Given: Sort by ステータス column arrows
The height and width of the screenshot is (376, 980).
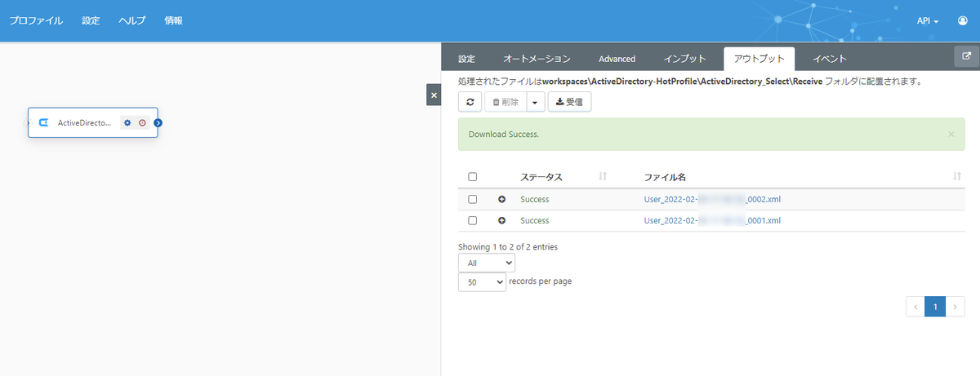Looking at the screenshot, I should tap(603, 176).
